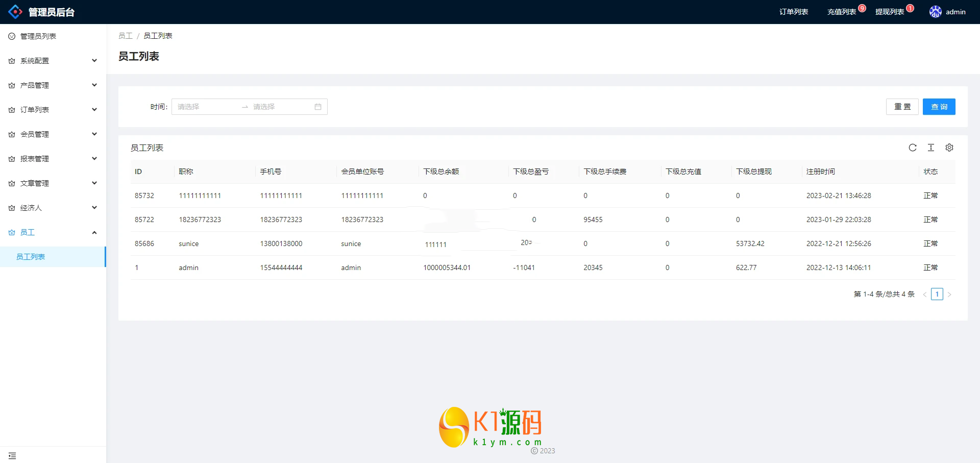Click the refresh icon above the table
The width and height of the screenshot is (980, 463).
click(913, 148)
